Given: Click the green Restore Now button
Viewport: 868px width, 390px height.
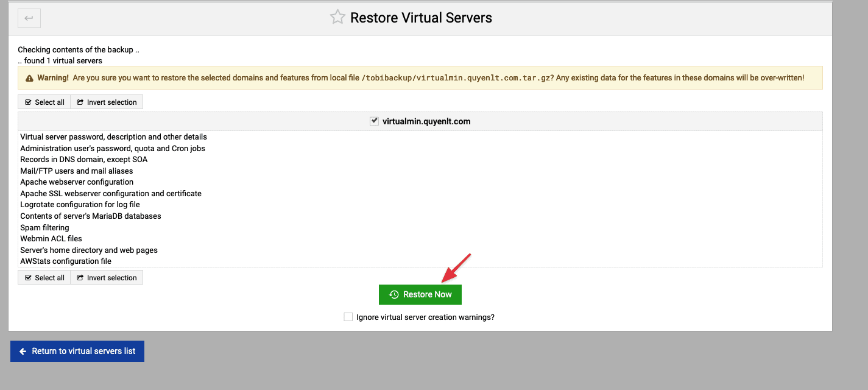Looking at the screenshot, I should click(x=420, y=294).
